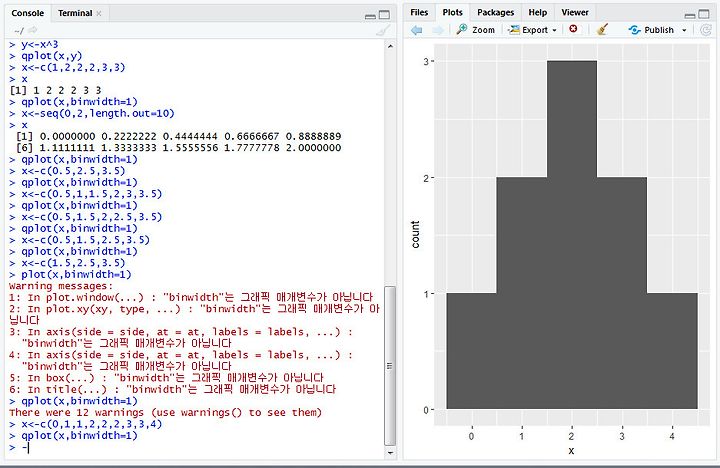Image resolution: width=720 pixels, height=468 pixels.
Task: Open the Help tab
Action: click(537, 12)
